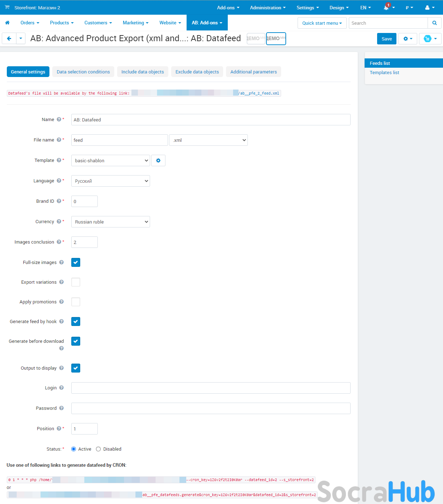Click the blue round add-on icon

pyautogui.click(x=428, y=39)
